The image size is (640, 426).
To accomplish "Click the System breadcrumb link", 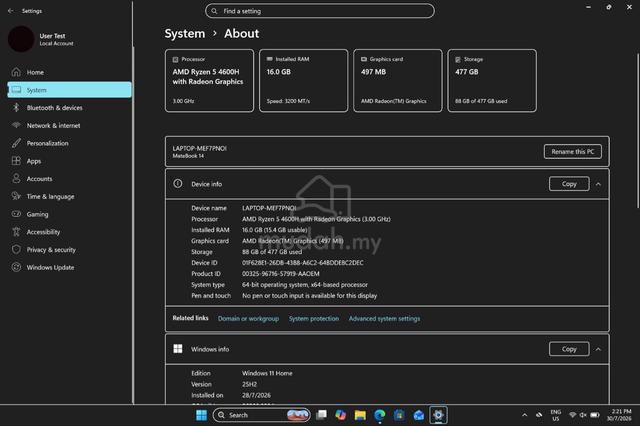I will tap(185, 33).
